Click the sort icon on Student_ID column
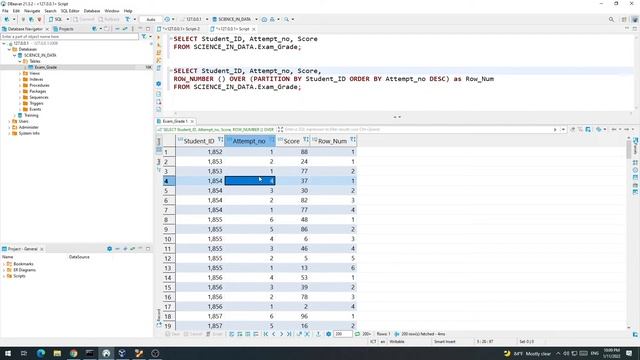Image resolution: width=640 pixels, height=360 pixels. pos(220,140)
